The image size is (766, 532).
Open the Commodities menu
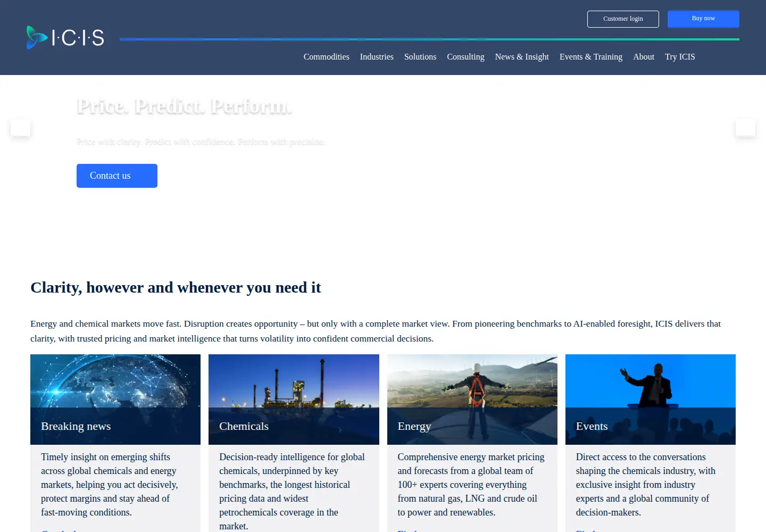tap(326, 57)
